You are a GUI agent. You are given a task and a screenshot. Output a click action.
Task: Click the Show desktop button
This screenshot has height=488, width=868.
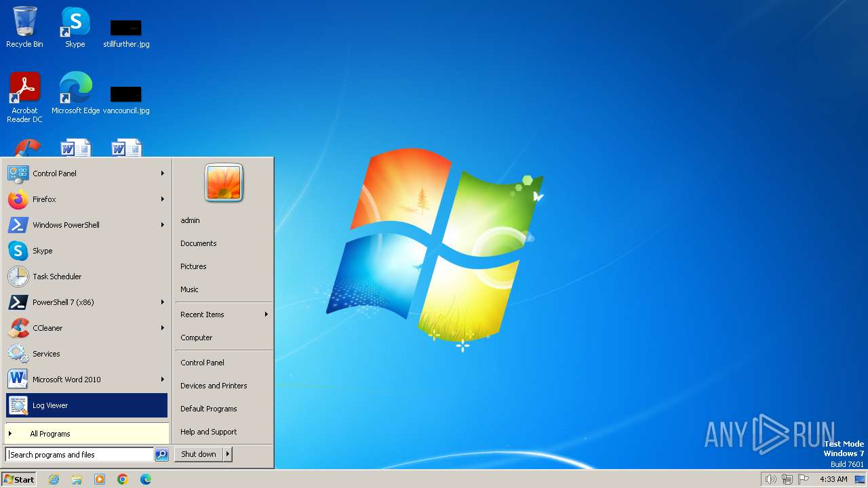(860, 479)
